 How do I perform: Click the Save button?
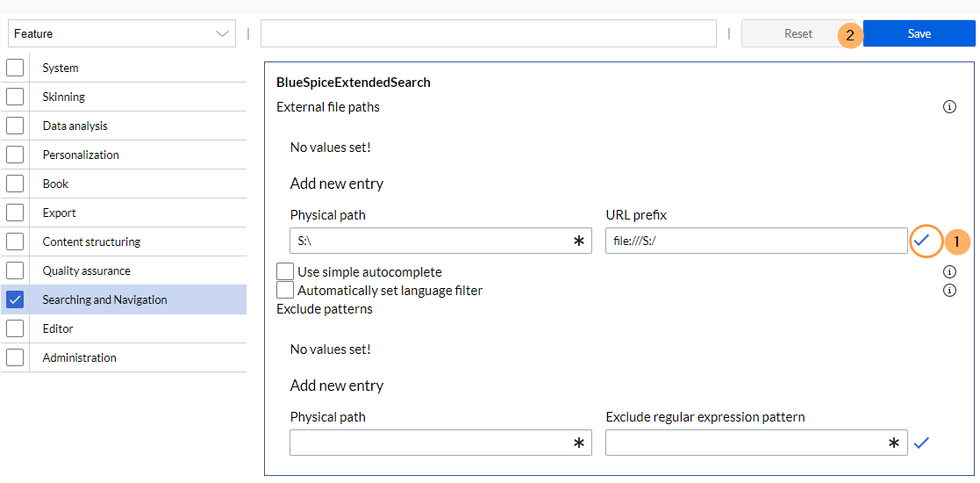click(x=919, y=33)
